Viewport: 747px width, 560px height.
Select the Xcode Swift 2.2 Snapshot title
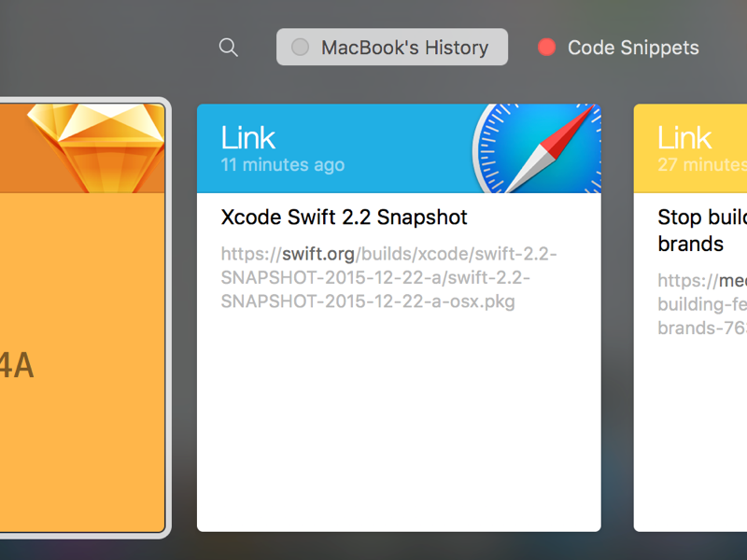pyautogui.click(x=344, y=217)
